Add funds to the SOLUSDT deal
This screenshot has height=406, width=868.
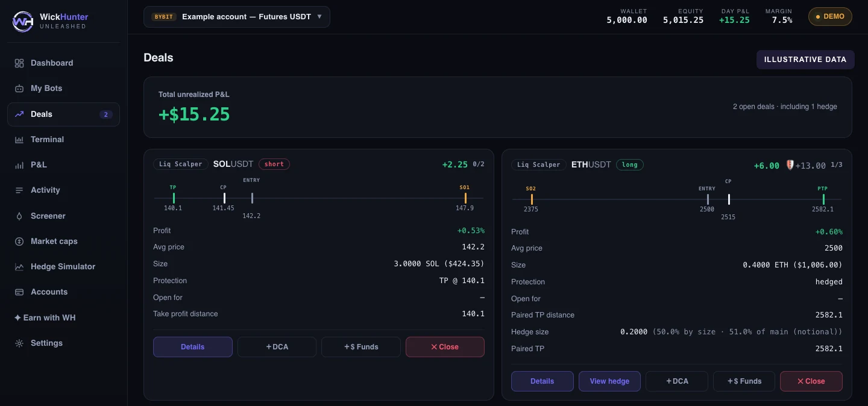(x=360, y=347)
